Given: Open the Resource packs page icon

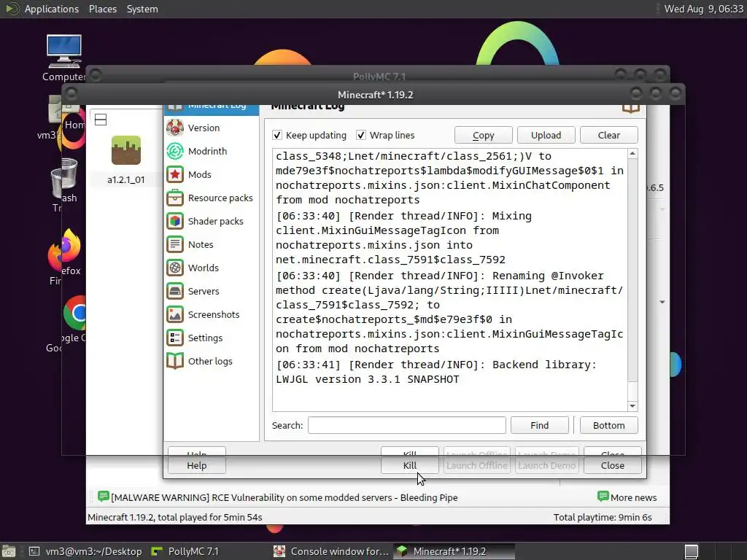Looking at the screenshot, I should (175, 198).
